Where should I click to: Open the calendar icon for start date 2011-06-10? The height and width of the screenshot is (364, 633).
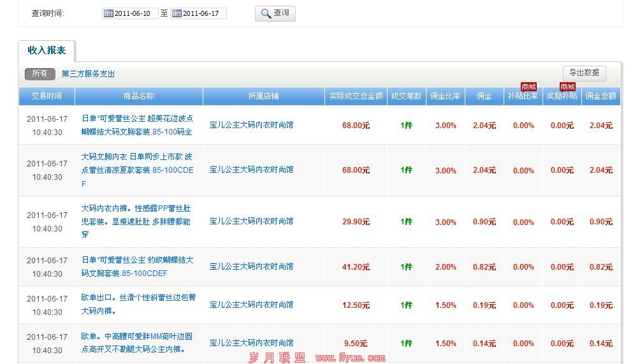pos(108,13)
